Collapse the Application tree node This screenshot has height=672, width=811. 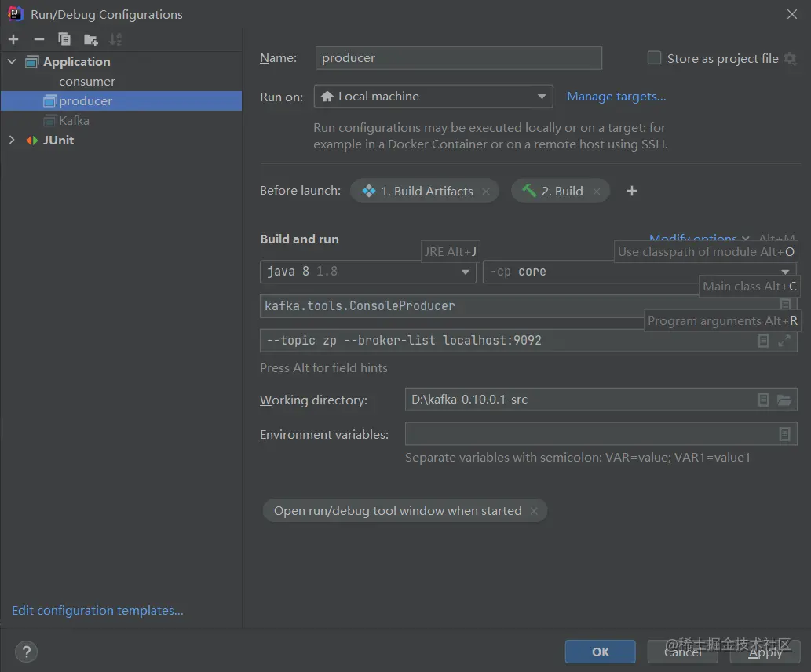[x=12, y=61]
